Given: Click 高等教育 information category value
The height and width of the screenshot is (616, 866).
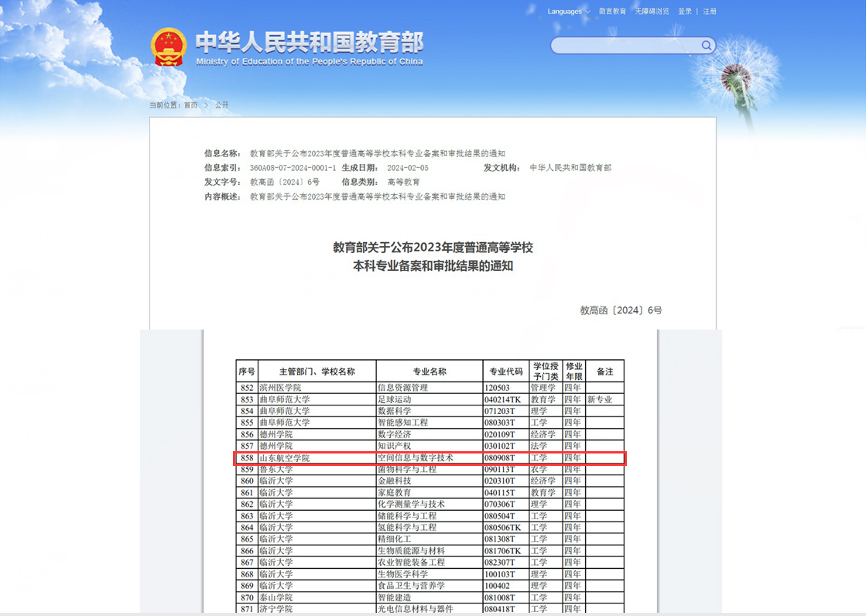Looking at the screenshot, I should point(404,182).
